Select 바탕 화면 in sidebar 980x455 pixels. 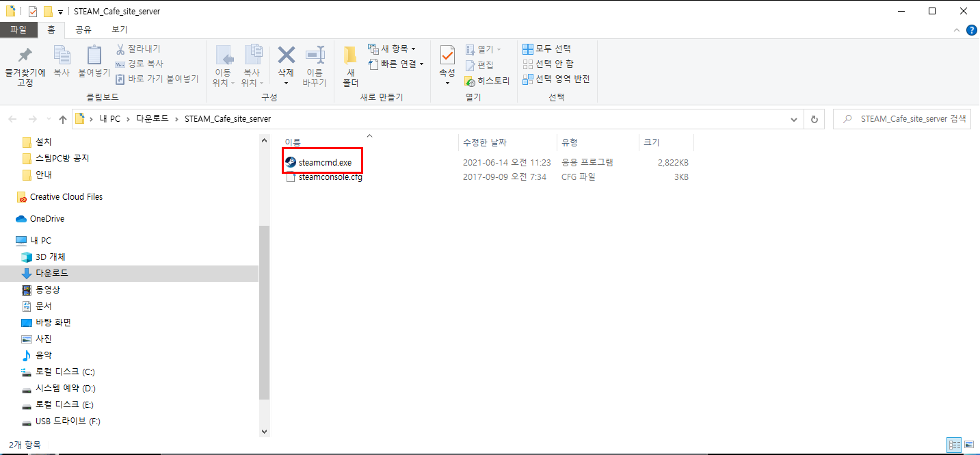coord(46,322)
